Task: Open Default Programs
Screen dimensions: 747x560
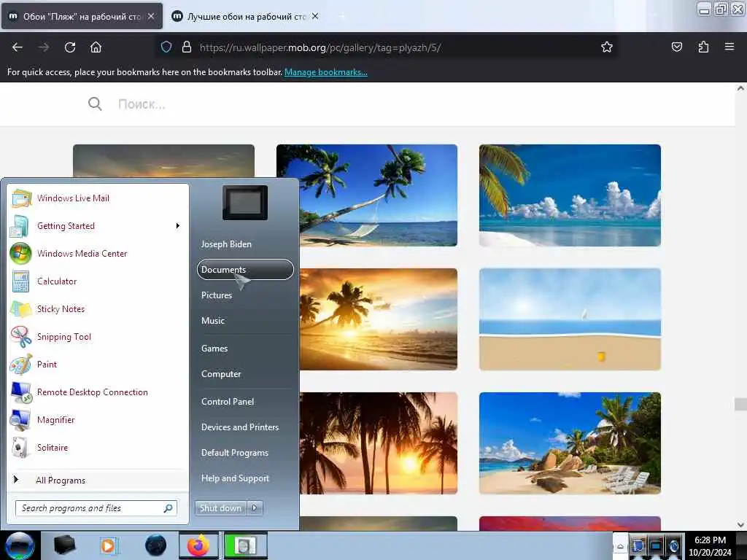Action: [x=245, y=453]
